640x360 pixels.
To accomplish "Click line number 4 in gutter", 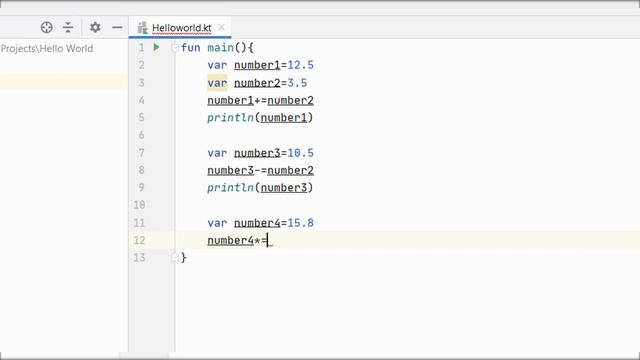I will tap(141, 100).
